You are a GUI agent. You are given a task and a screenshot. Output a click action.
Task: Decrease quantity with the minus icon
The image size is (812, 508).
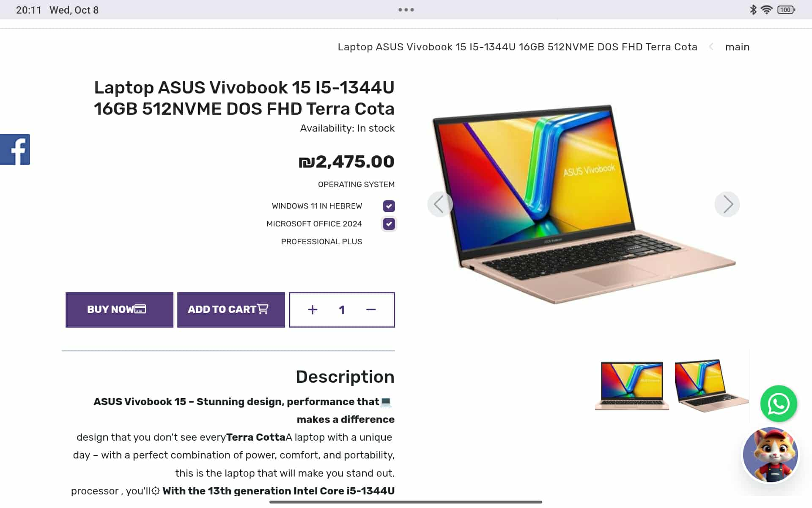tap(371, 310)
